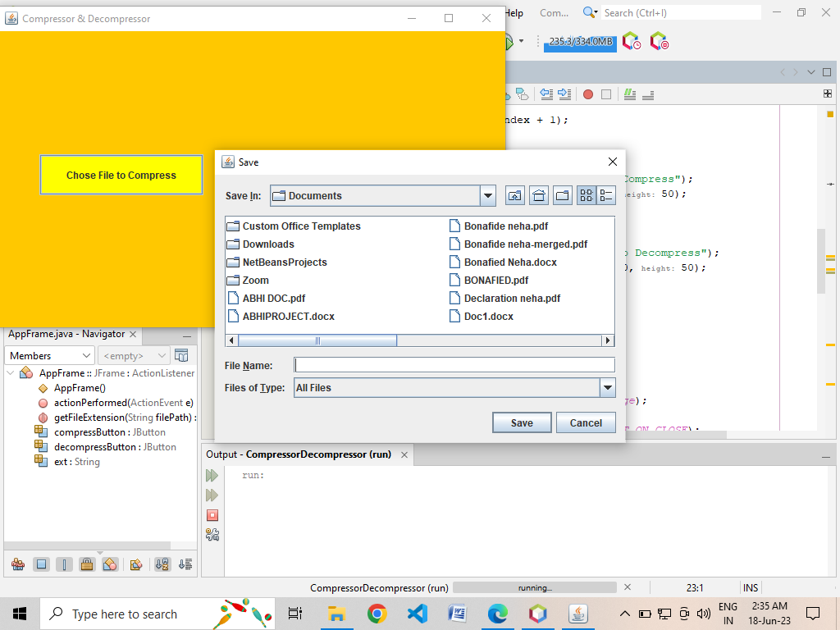Viewport: 840px width, 630px height.
Task: Open the Members dropdown in Navigator
Action: point(50,356)
